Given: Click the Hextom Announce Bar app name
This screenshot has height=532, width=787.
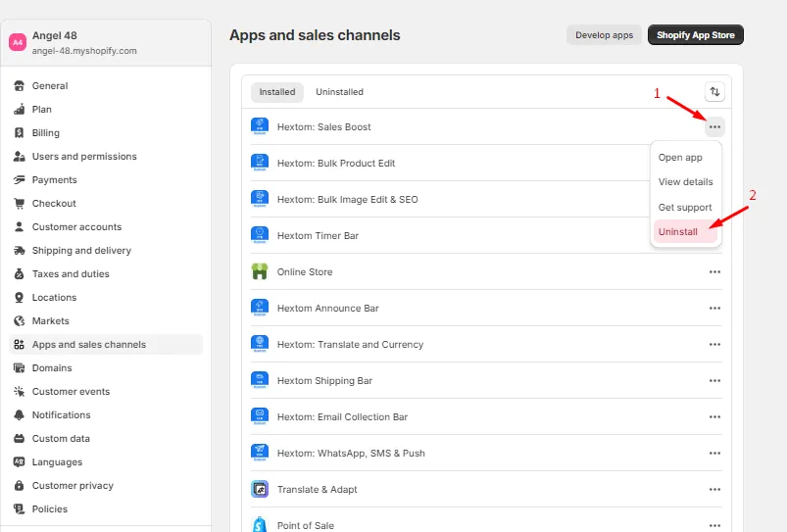Looking at the screenshot, I should click(327, 309).
